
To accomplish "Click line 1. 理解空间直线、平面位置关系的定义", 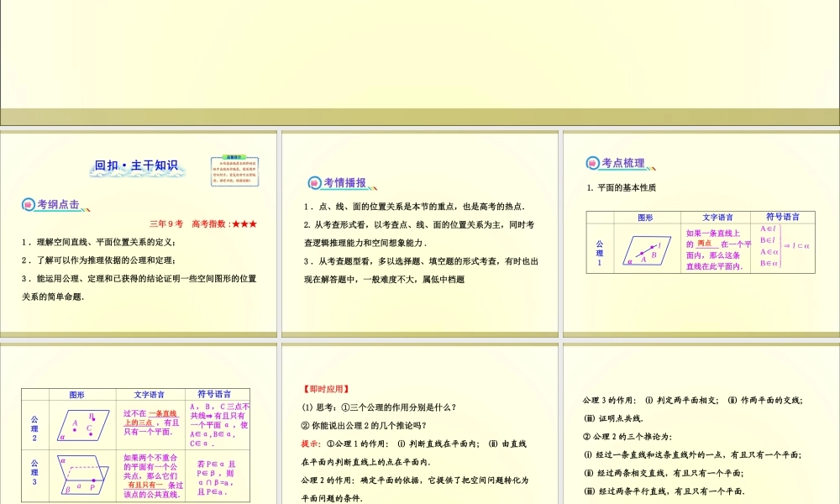I will tap(99, 242).
